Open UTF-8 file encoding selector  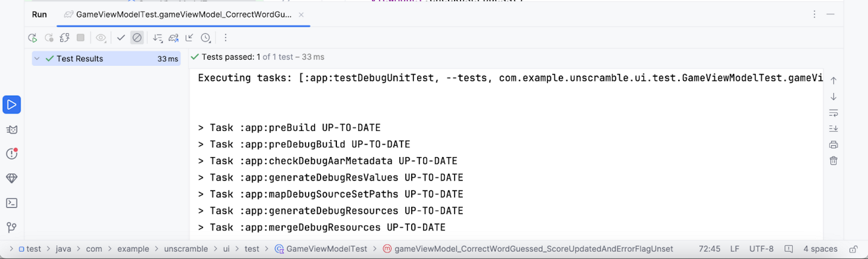(x=761, y=249)
